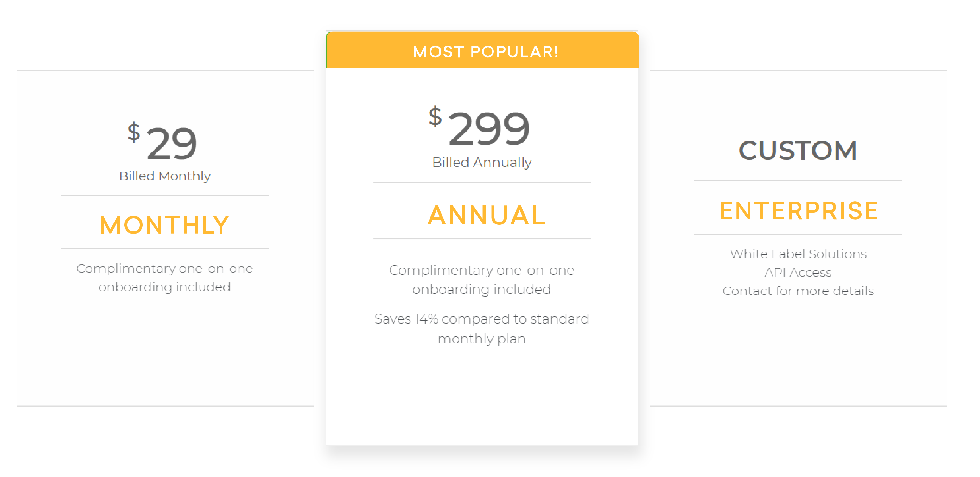Click the Billed Annually label
Image resolution: width=980 pixels, height=477 pixels.
click(x=482, y=163)
